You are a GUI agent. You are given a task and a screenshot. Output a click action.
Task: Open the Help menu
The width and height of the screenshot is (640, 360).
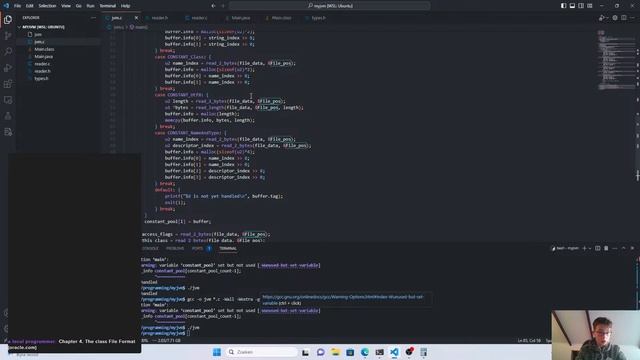125,6
